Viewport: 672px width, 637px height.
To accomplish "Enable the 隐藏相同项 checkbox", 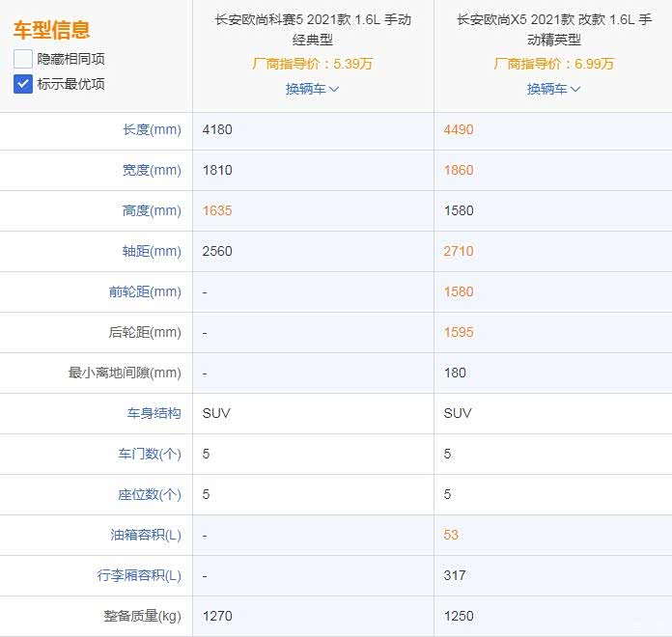I will [x=23, y=59].
